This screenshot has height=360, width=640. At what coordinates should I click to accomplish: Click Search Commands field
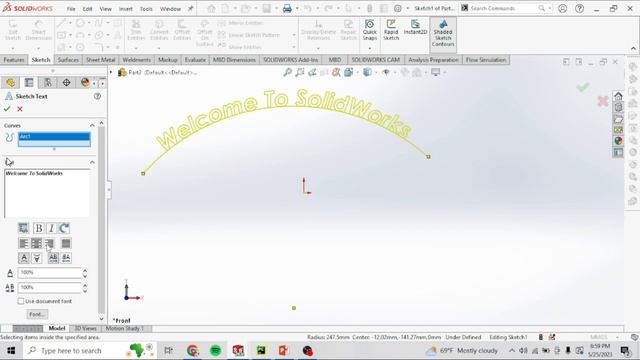click(504, 8)
